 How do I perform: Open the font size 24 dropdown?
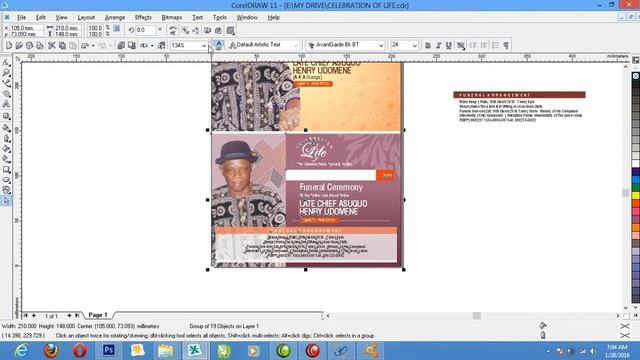point(415,45)
